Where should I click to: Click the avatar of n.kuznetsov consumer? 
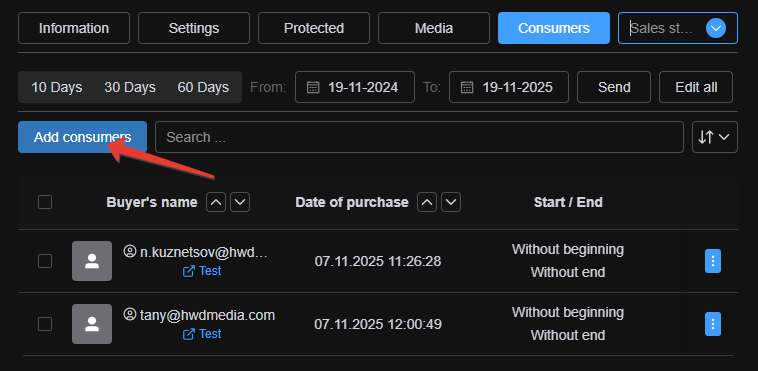point(92,261)
